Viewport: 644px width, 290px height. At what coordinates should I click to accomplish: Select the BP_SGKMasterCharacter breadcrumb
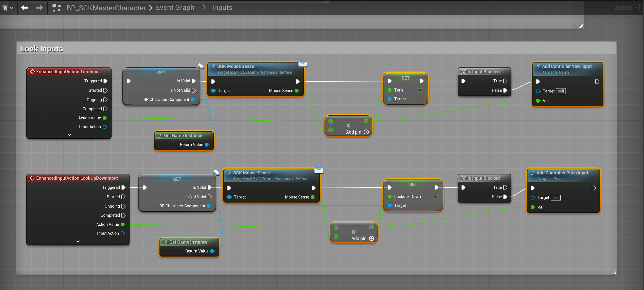click(106, 8)
